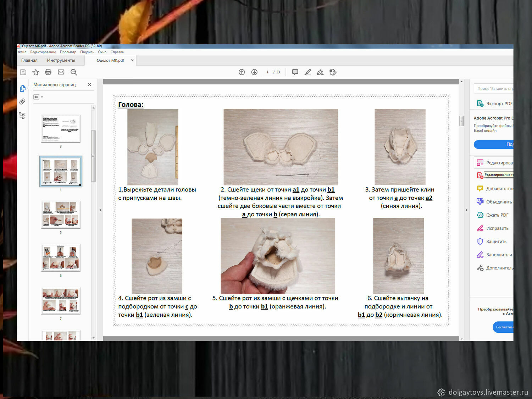Image resolution: width=532 pixels, height=399 pixels.
Task: Click the Экспорт PDF icon
Action: 480,104
